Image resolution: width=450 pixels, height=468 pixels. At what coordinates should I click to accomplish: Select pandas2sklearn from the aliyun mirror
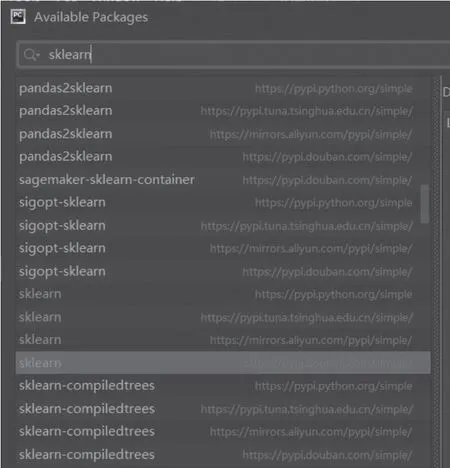coord(223,134)
